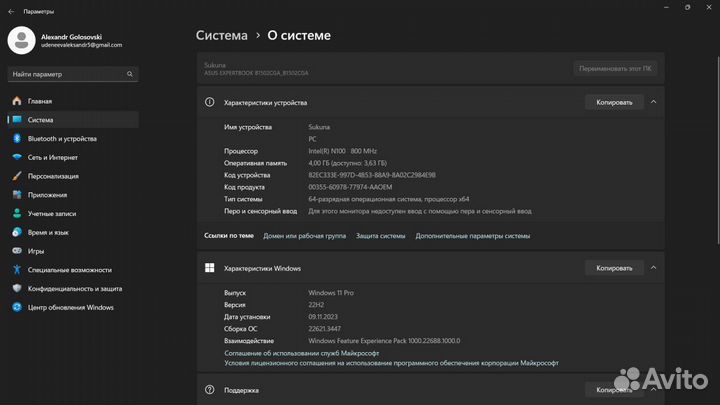Open Защита системы link
720x405 pixels.
381,236
